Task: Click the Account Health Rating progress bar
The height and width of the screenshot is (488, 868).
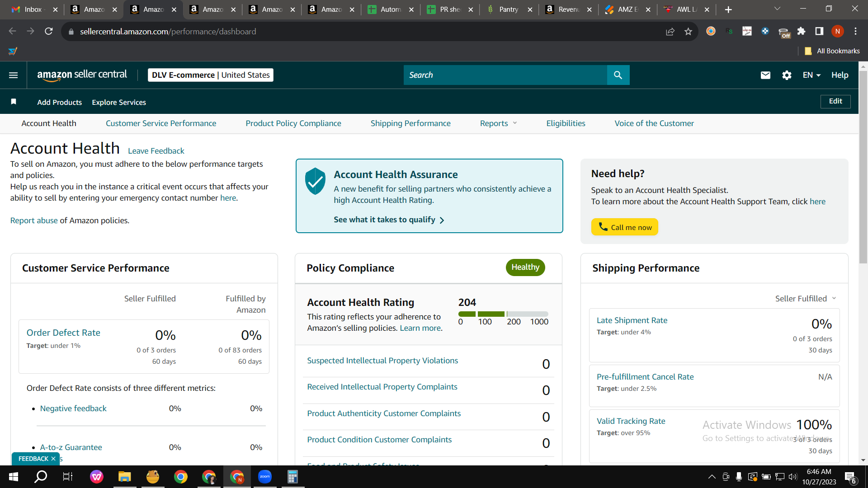Action: click(x=503, y=314)
